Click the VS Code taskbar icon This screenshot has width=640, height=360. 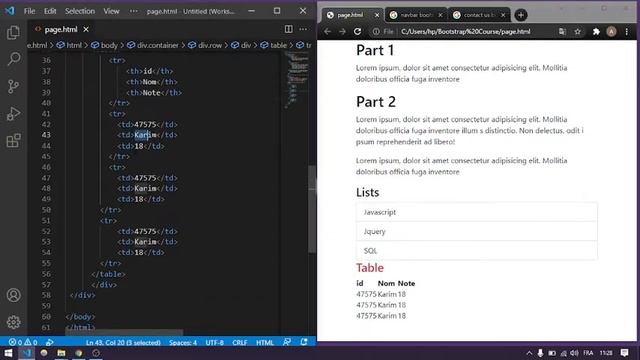(27, 353)
